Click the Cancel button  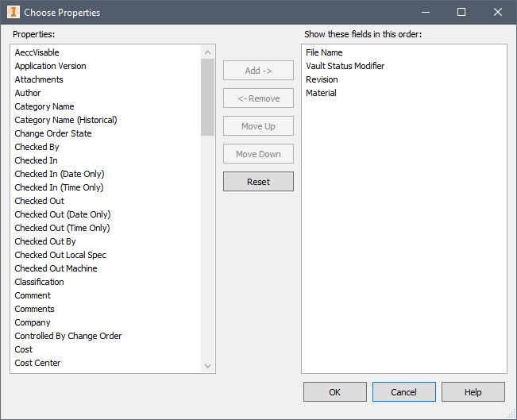(x=404, y=392)
